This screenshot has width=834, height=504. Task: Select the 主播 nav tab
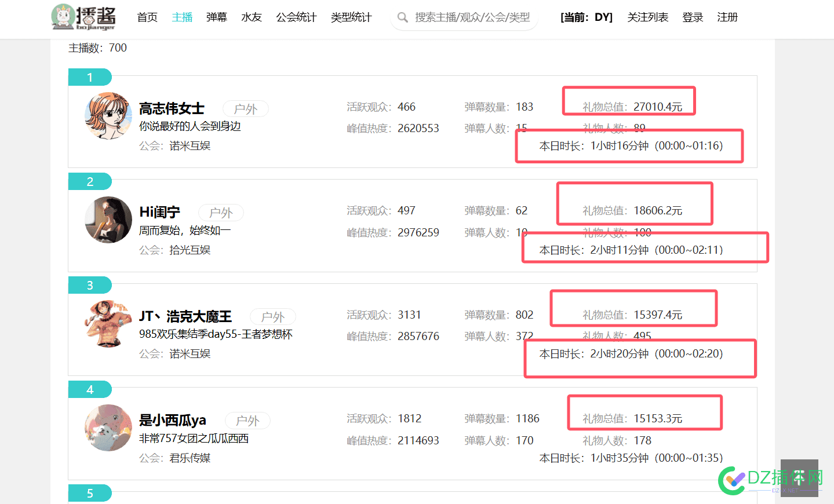[x=182, y=17]
